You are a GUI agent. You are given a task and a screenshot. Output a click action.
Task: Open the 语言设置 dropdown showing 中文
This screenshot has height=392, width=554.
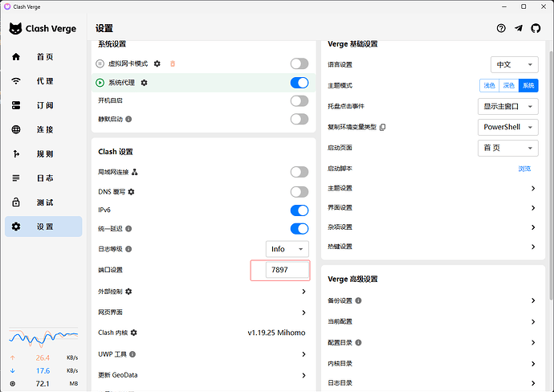pyautogui.click(x=515, y=65)
